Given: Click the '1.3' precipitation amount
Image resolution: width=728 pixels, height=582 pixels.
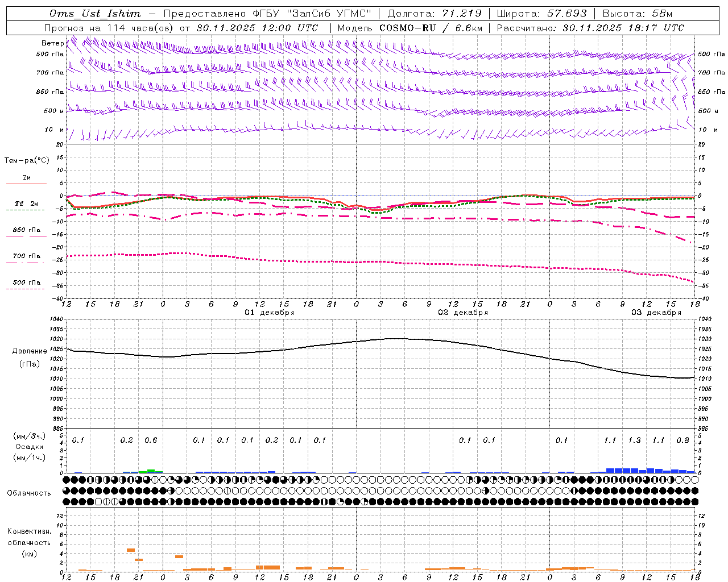Looking at the screenshot, I should pyautogui.click(x=634, y=440).
